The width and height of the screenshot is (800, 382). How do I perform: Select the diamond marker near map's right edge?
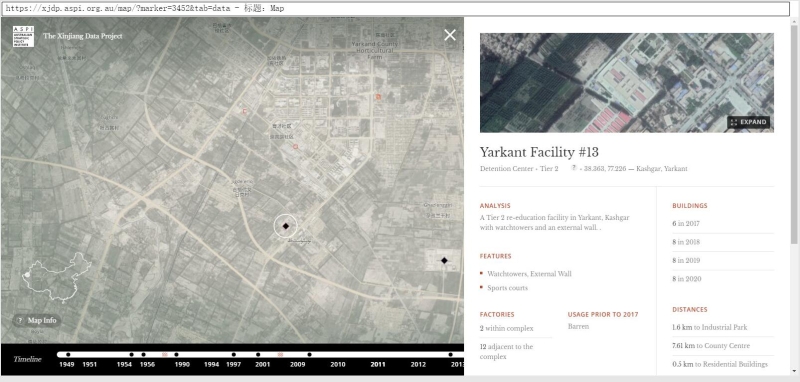[444, 261]
